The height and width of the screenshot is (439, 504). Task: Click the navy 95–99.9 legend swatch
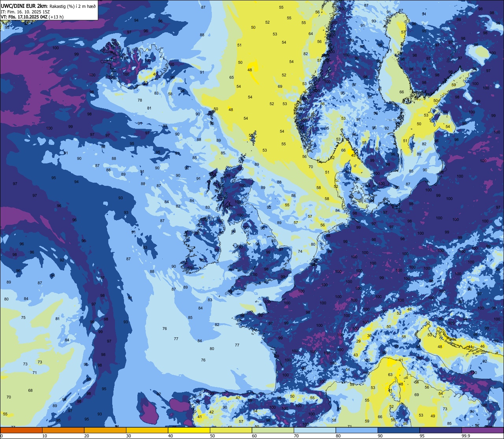tap(441, 430)
